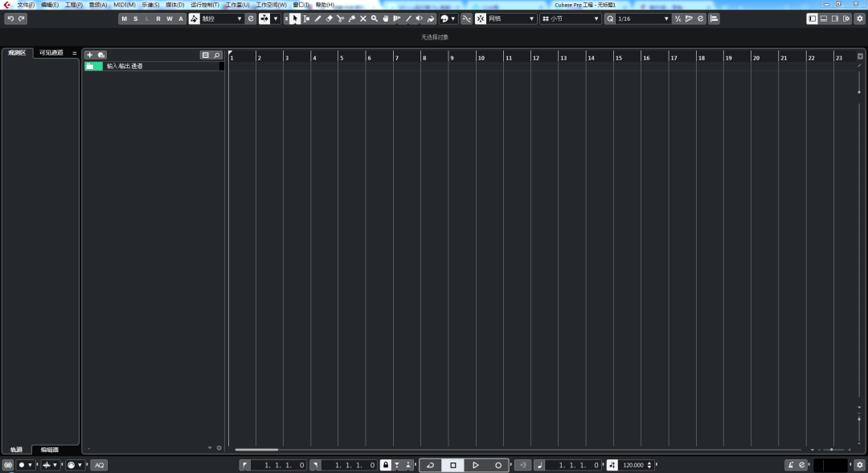
Task: Toggle the transport Cycle loop button
Action: tap(430, 465)
